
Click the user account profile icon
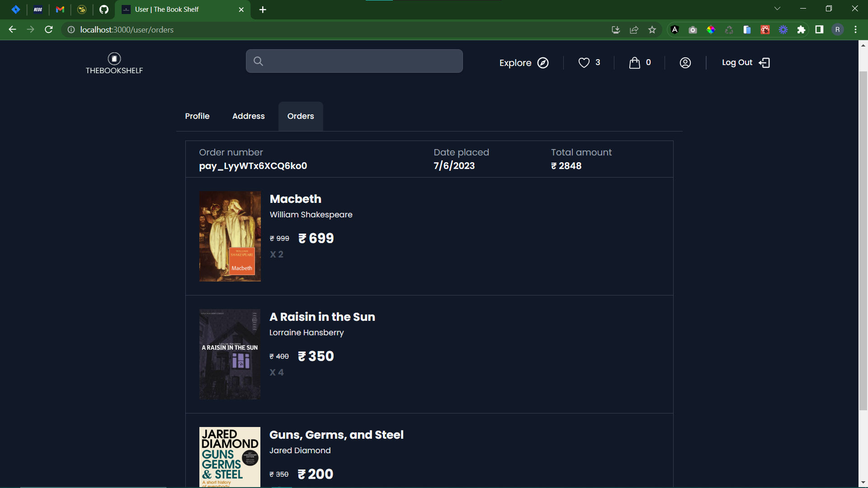click(x=685, y=62)
